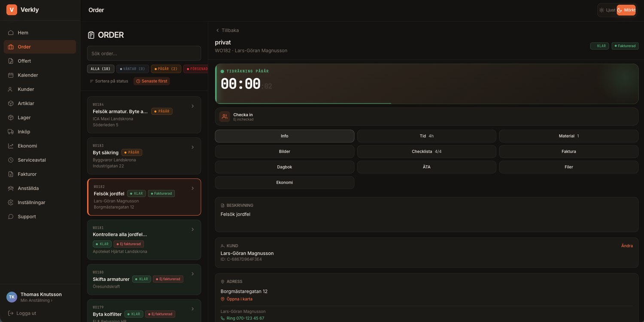This screenshot has width=644, height=322.
Task: Open Ekonomi via its chart icon
Action: pos(11,146)
